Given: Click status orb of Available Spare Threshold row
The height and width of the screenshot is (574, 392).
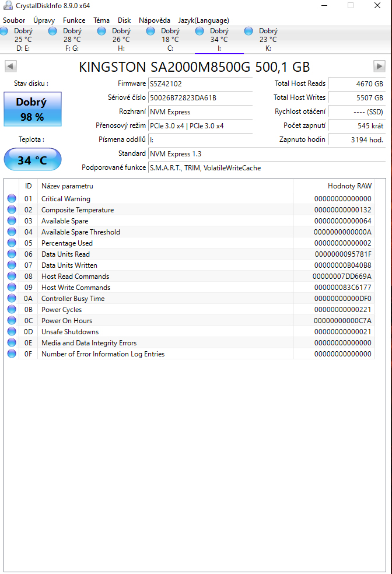Looking at the screenshot, I should click(12, 232).
